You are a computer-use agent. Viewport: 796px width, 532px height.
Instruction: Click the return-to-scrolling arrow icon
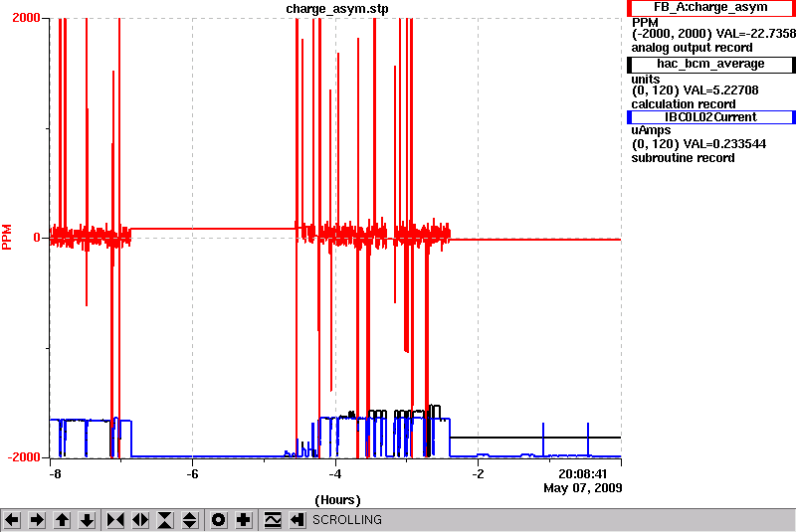pos(297,520)
